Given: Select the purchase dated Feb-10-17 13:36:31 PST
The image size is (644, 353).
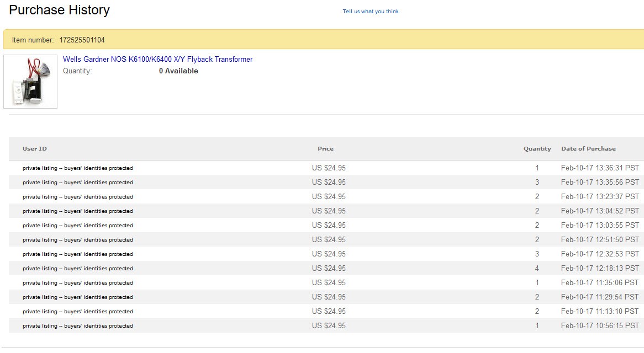Looking at the screenshot, I should coord(600,168).
